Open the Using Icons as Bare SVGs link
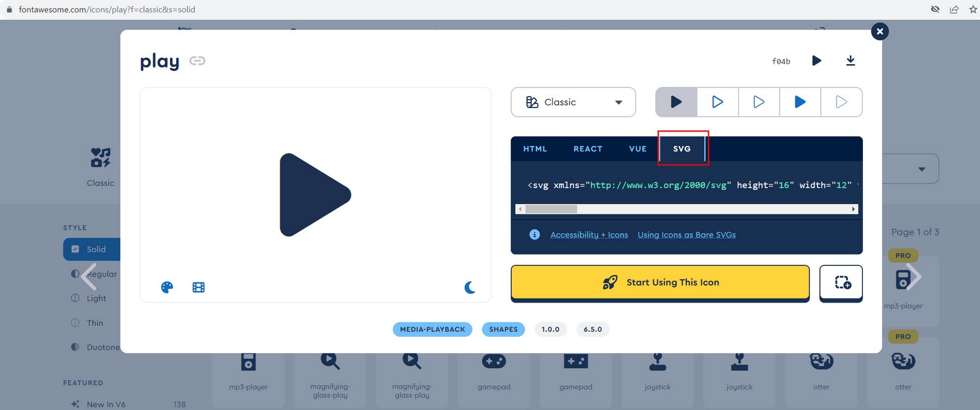The width and height of the screenshot is (980, 410). point(686,234)
